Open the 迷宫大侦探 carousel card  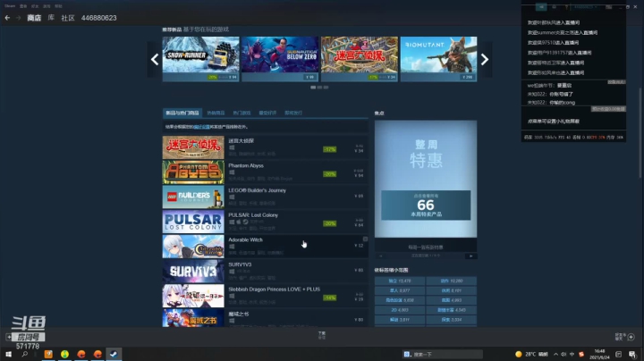point(360,59)
